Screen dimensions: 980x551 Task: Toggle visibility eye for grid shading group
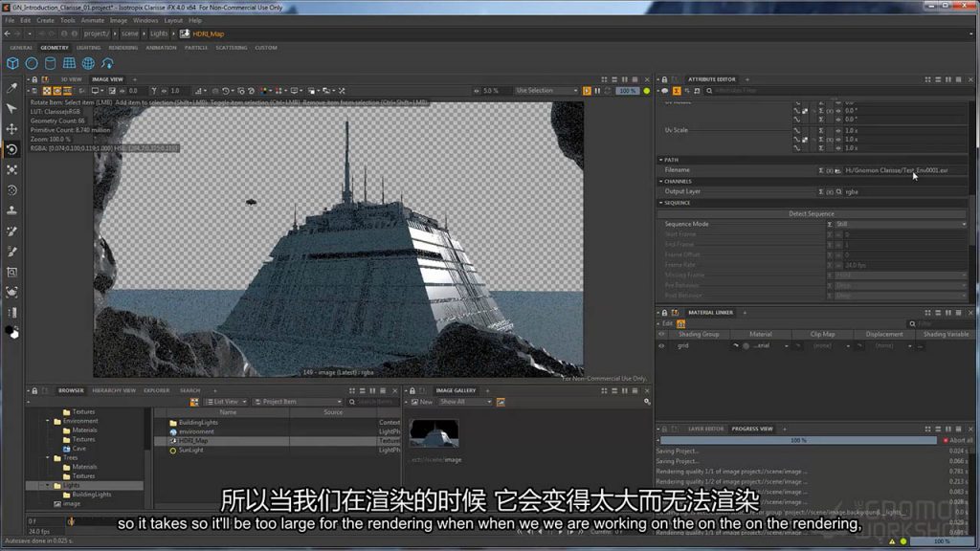661,345
